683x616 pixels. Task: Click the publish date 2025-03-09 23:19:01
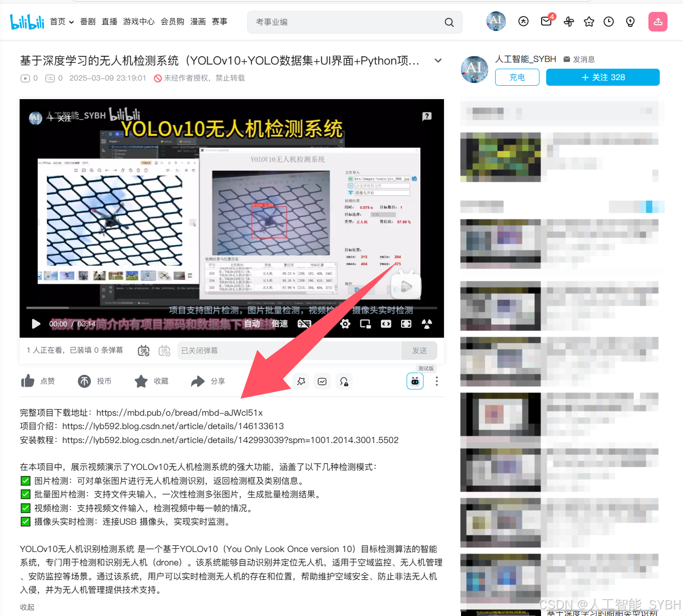pos(108,78)
